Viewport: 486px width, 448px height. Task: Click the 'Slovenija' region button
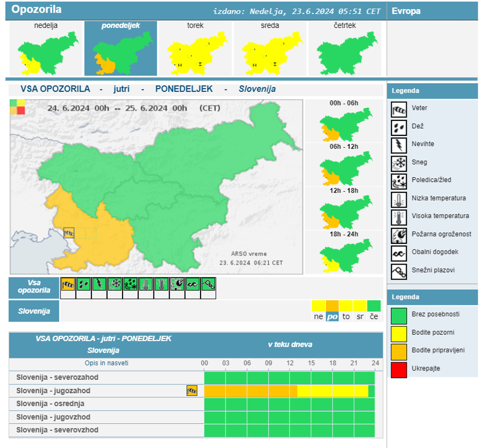[x=34, y=311]
